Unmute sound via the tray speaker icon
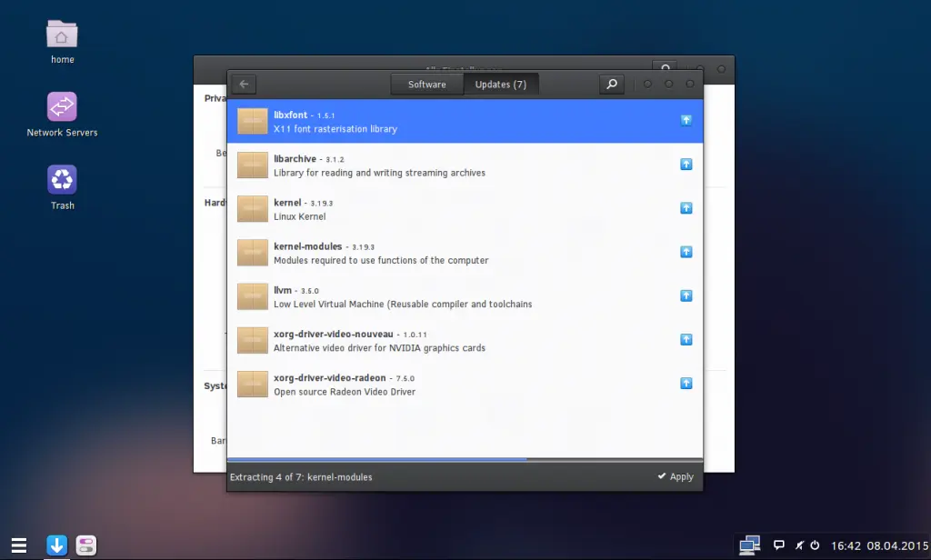The width and height of the screenshot is (931, 560). click(x=799, y=544)
